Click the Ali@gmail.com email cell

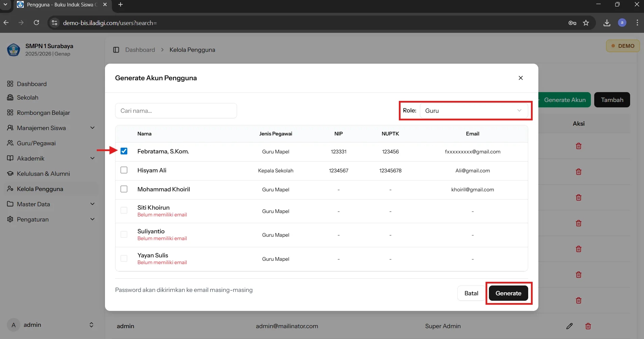tap(473, 171)
